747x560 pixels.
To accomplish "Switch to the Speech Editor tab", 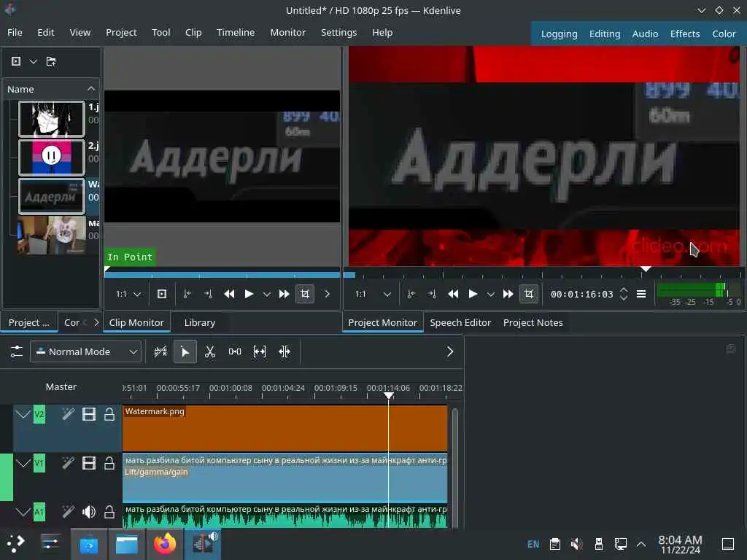I will click(x=460, y=322).
